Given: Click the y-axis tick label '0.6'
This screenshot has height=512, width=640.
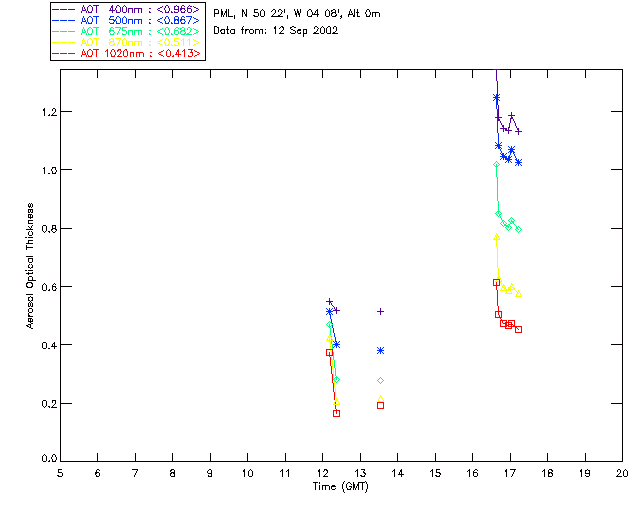Looking at the screenshot, I should click(49, 287).
